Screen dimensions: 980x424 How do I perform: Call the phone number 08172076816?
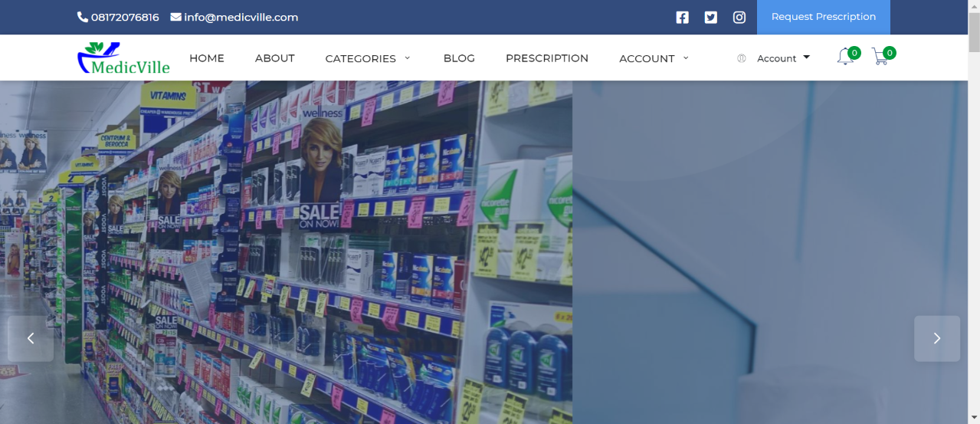pyautogui.click(x=125, y=17)
